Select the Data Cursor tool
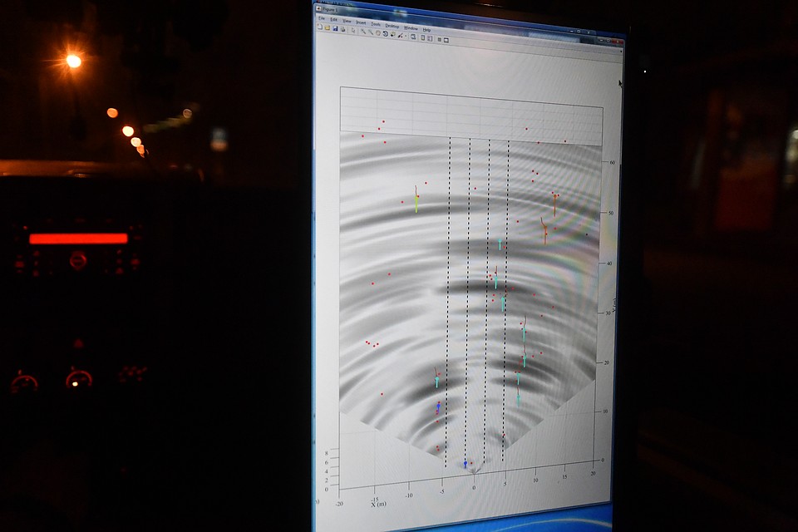 tap(392, 35)
